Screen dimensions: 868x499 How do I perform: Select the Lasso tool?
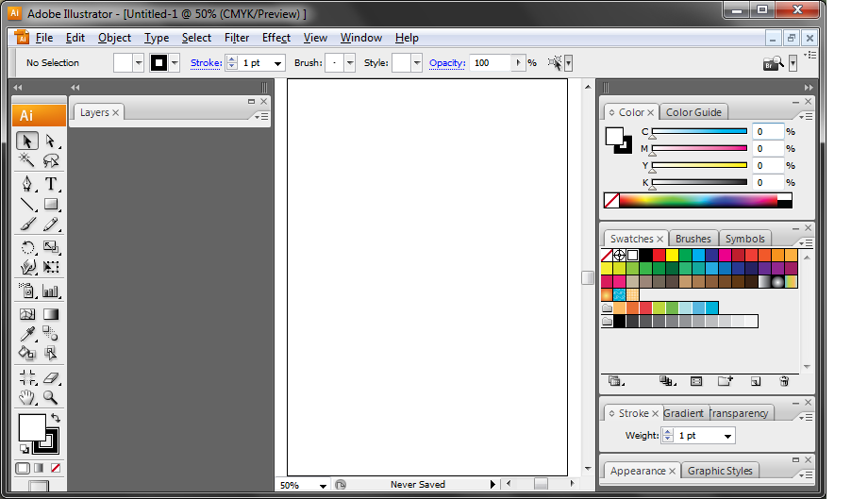pos(50,160)
